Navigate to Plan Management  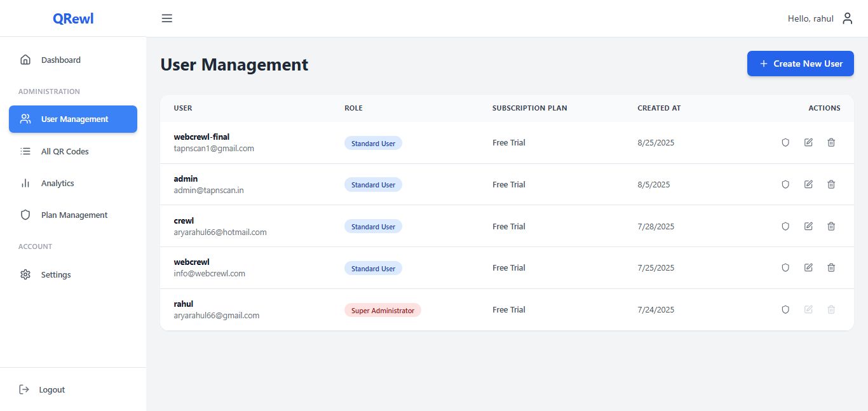click(74, 215)
